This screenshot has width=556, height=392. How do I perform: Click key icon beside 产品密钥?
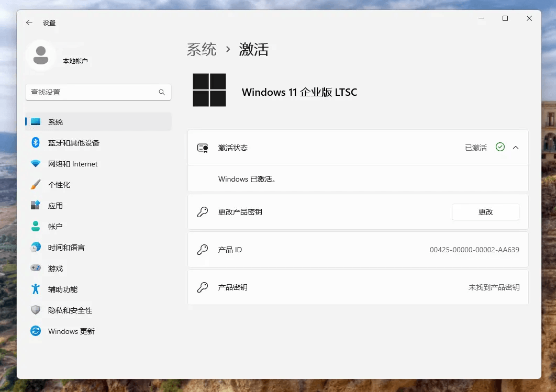pos(203,287)
